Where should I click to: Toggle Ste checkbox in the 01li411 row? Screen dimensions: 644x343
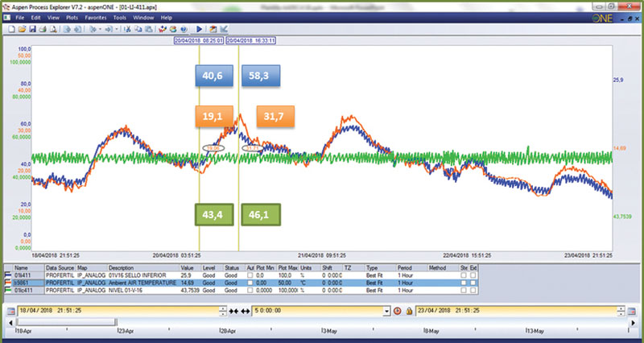coord(464,275)
